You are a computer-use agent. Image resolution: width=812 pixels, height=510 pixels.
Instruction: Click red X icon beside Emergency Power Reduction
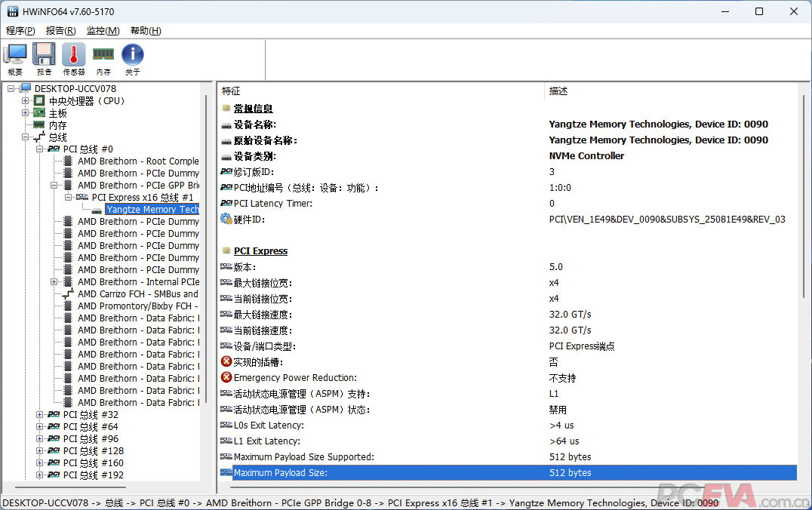(226, 377)
